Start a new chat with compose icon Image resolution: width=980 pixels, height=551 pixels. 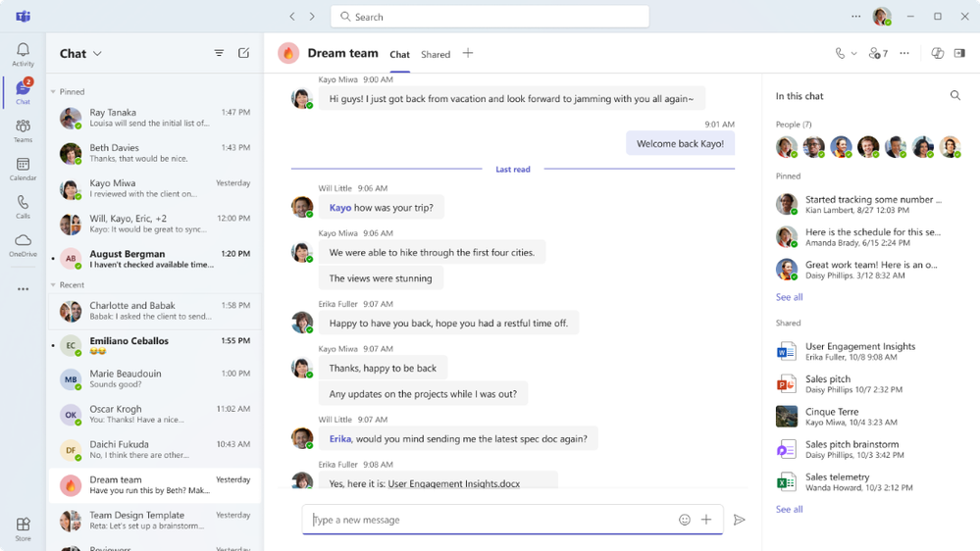tap(243, 53)
